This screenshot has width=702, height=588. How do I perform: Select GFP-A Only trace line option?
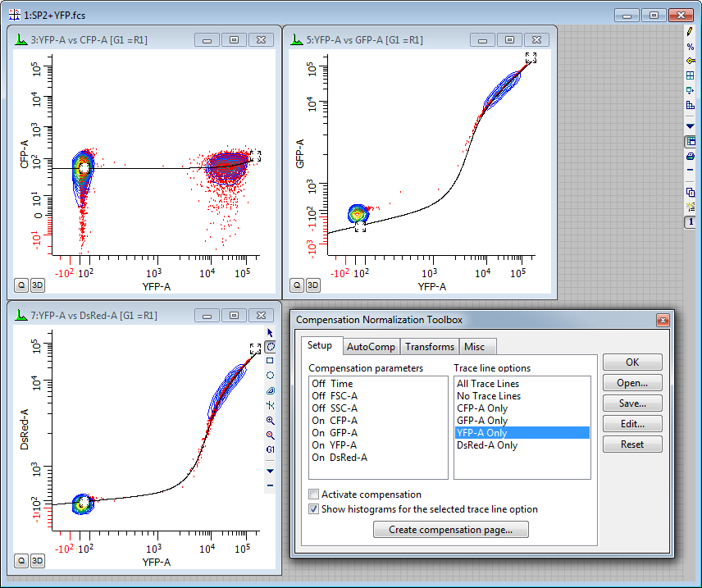481,421
